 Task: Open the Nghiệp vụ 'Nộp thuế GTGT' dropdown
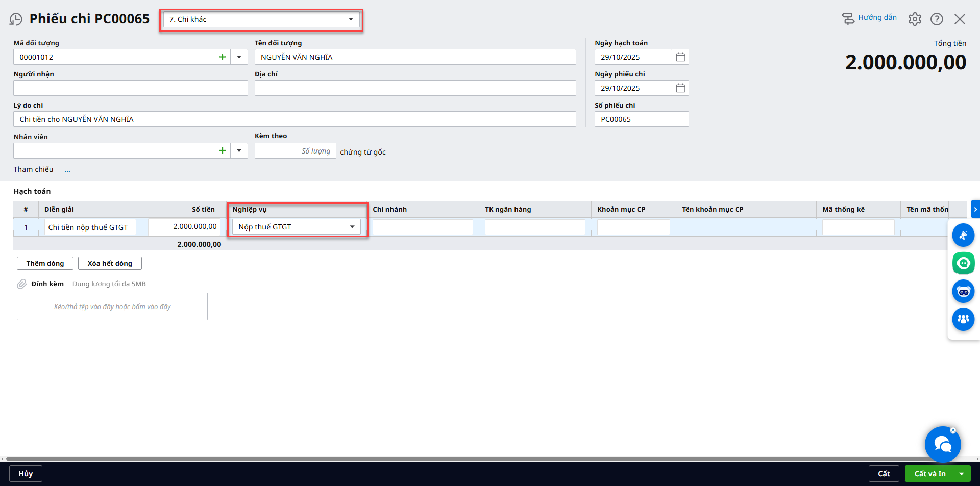pos(352,227)
